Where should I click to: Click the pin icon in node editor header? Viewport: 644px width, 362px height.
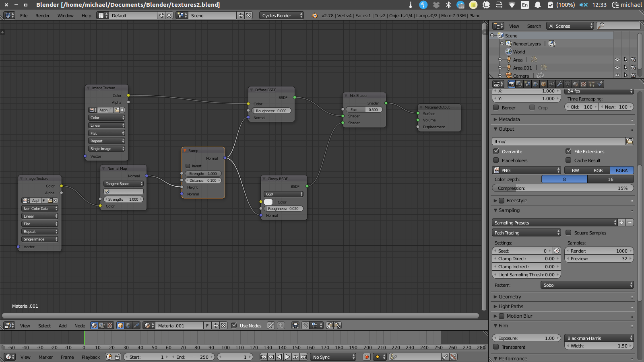pos(271,326)
